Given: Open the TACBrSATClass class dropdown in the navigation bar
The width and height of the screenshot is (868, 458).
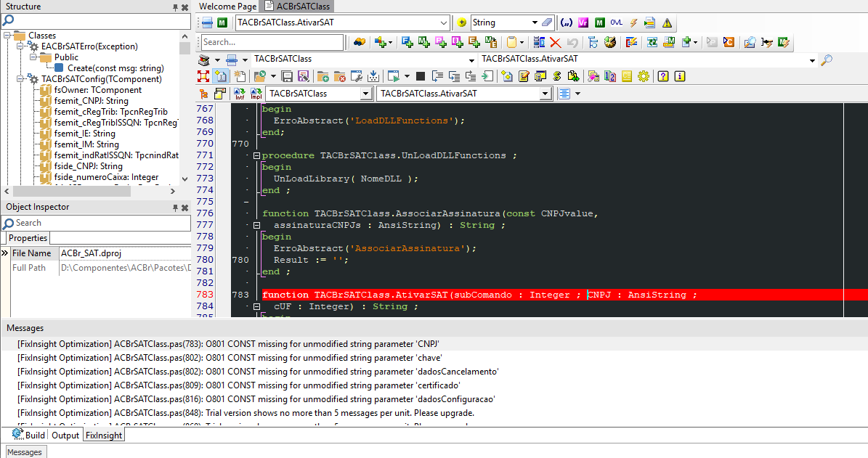Looking at the screenshot, I should coord(471,60).
